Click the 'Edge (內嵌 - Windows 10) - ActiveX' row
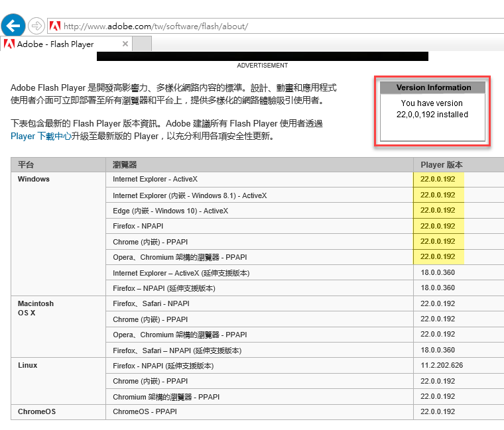Screen dimensions: 504x430 [259, 211]
